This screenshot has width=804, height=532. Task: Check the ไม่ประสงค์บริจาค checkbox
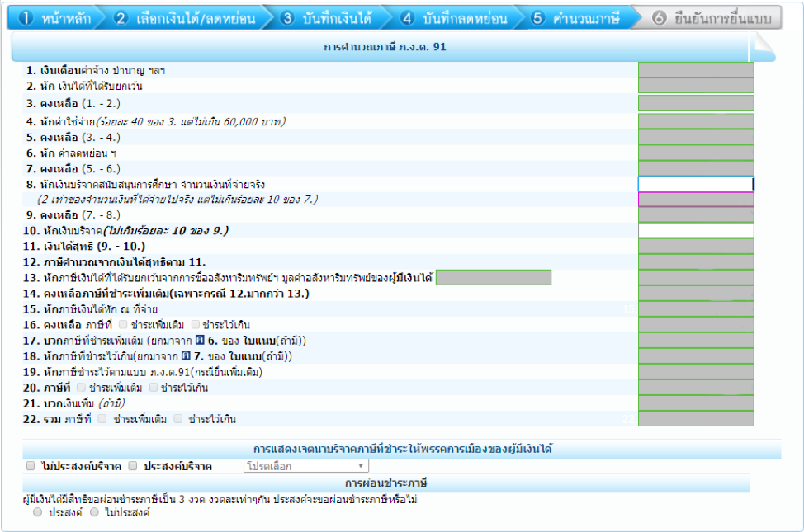(x=31, y=466)
